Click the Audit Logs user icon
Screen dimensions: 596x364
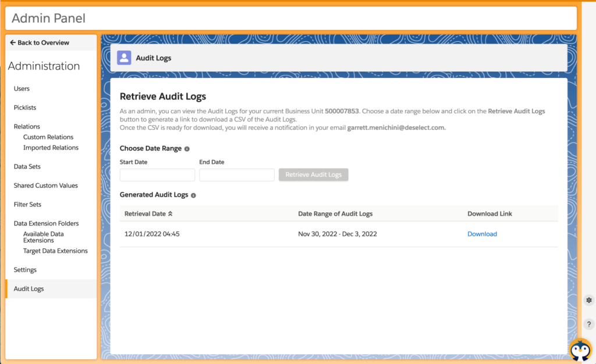[124, 58]
